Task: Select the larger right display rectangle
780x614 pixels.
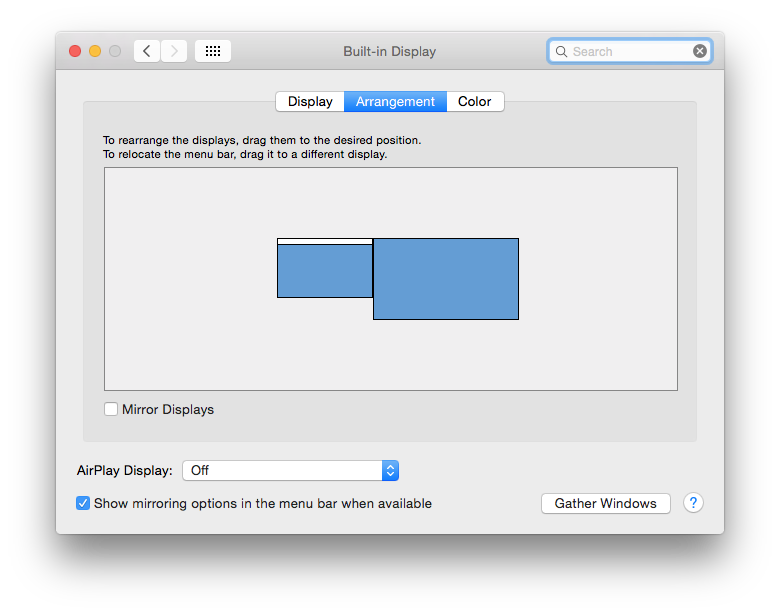Action: tap(446, 279)
